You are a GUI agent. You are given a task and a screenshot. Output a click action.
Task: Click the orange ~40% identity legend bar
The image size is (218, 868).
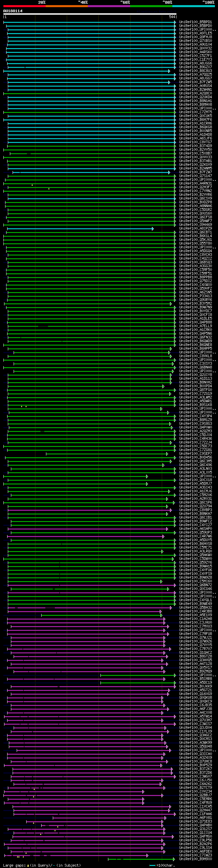tap(67, 6)
